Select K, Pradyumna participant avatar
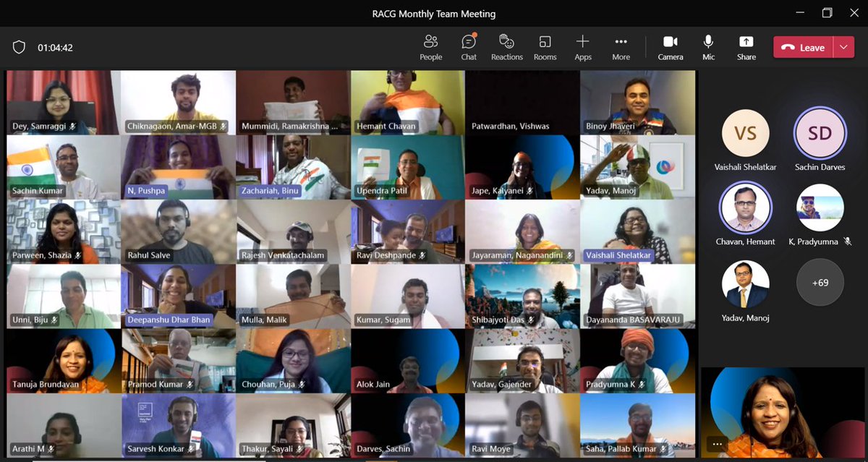868x462 pixels. tap(820, 208)
